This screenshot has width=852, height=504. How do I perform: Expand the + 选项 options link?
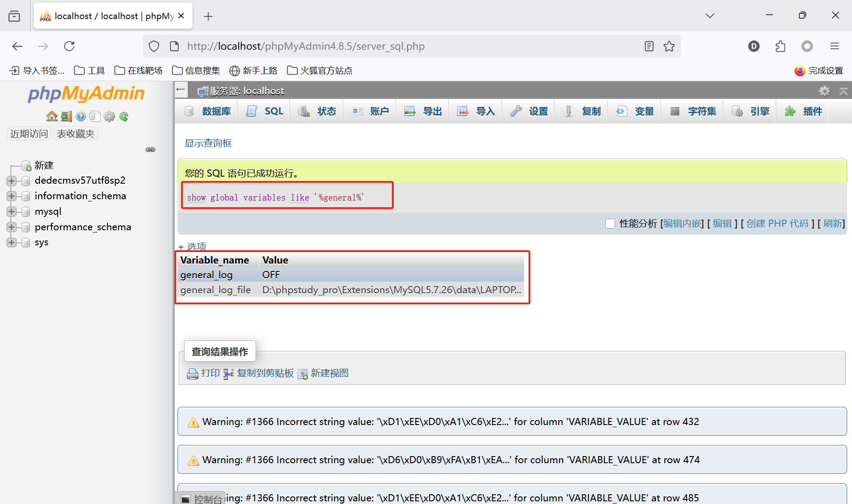coord(192,246)
